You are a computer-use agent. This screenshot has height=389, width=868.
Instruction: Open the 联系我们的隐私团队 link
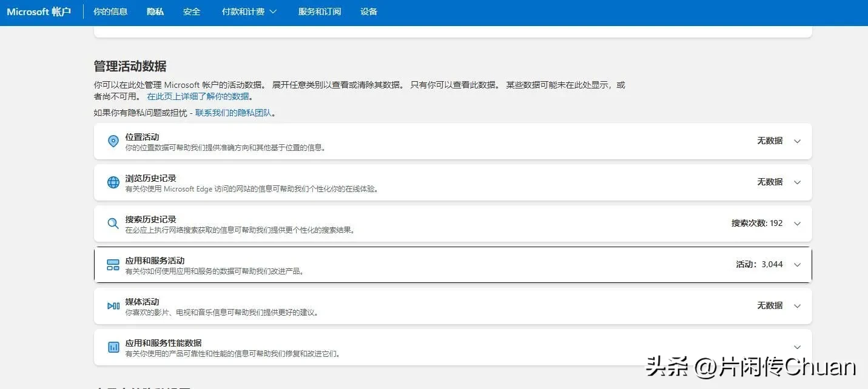pyautogui.click(x=234, y=113)
